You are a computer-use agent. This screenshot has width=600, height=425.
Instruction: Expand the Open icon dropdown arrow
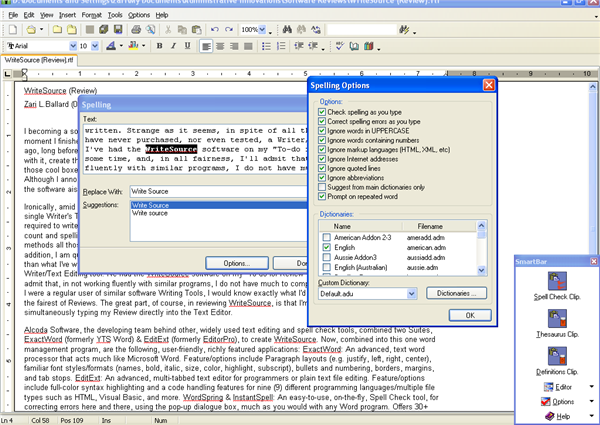pyautogui.click(x=41, y=29)
